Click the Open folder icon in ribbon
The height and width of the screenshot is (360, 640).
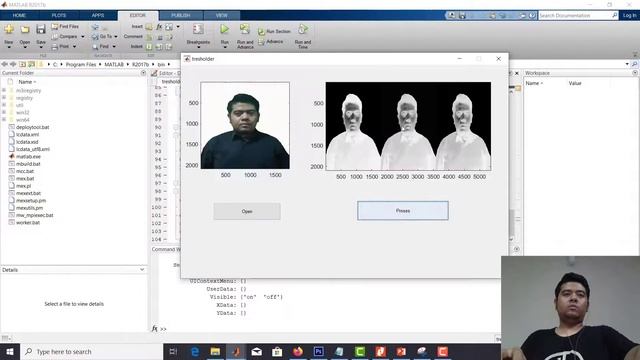[25, 29]
